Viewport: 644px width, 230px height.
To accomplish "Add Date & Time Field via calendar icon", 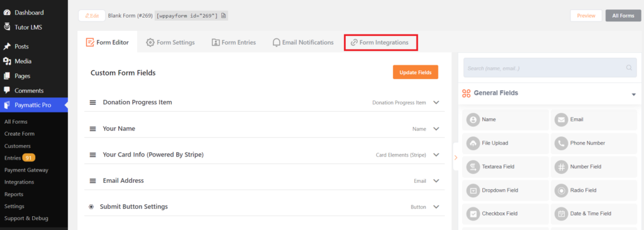I will (561, 214).
